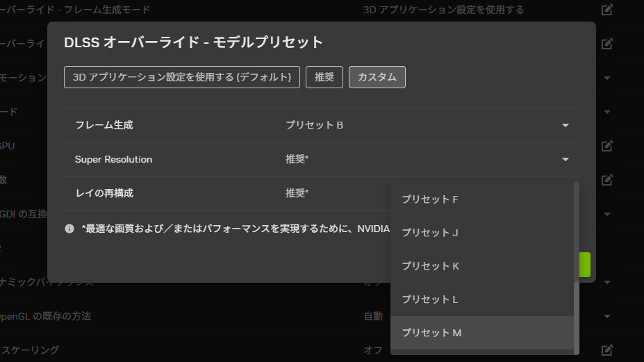Expand dropdown arrow on the モーション row
Screen dimensions: 644x362
(x=607, y=78)
